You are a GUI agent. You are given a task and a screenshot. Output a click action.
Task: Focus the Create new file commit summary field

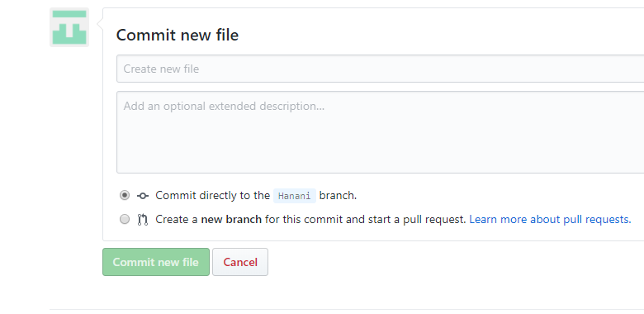381,69
